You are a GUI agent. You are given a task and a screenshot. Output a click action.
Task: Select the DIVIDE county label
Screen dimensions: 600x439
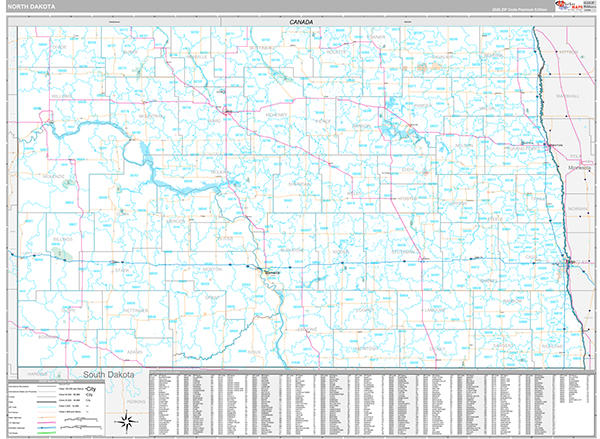pyautogui.click(x=59, y=47)
